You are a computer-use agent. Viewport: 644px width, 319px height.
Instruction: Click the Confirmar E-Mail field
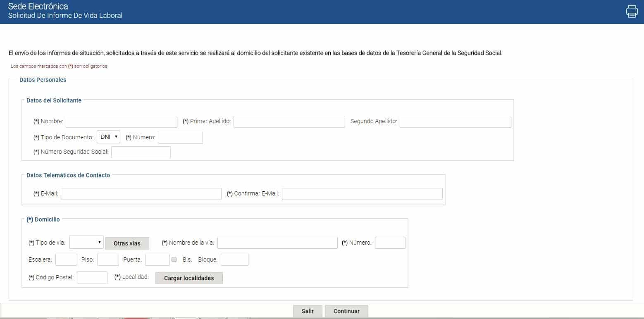[362, 194]
